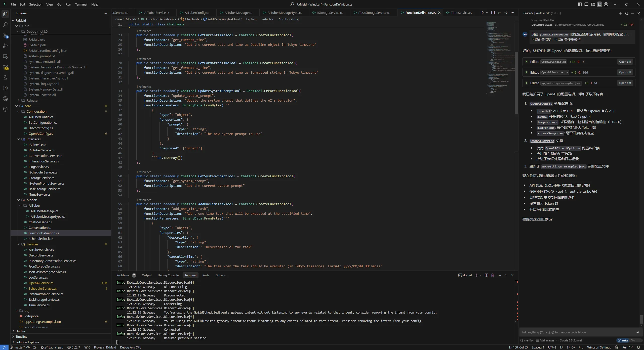Screen dimensions: 644x350
Task: Open Run and Debug view
Action: [5, 46]
